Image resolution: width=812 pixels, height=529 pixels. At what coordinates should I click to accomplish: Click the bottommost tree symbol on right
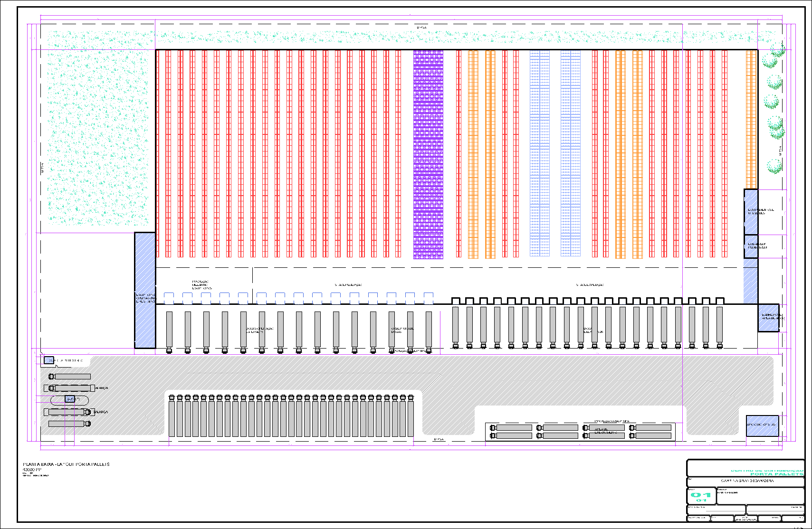pyautogui.click(x=774, y=166)
